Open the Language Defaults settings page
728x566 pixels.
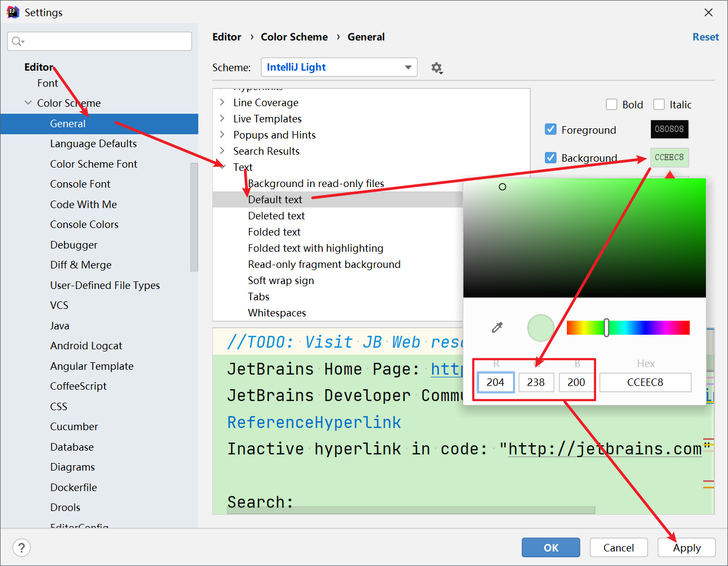pyautogui.click(x=93, y=144)
